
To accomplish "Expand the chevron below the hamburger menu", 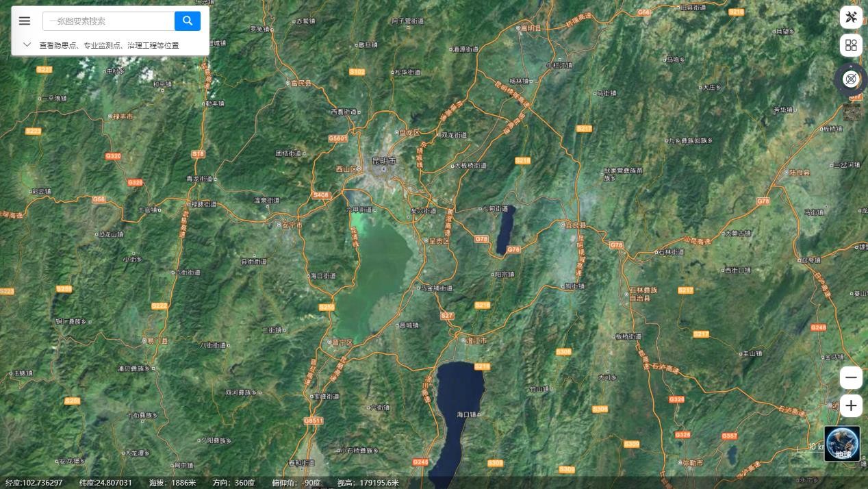I will click(x=27, y=45).
